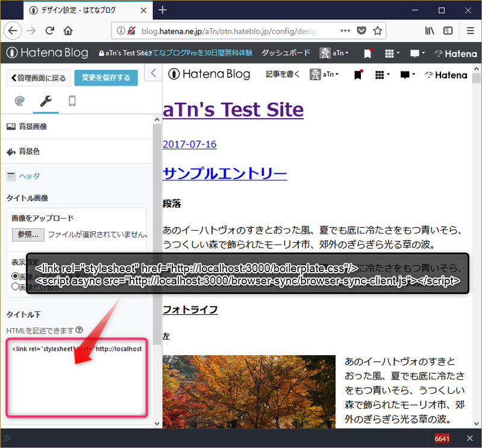Click the browser reload button
The image size is (482, 448).
point(49,31)
